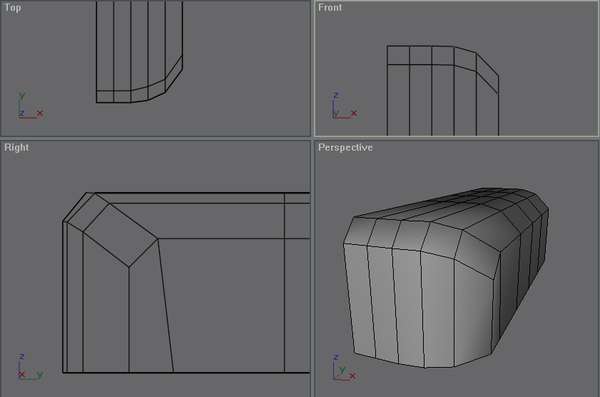Click the axis tripod in Right viewport
The width and height of the screenshot is (600, 397).
tap(30, 366)
